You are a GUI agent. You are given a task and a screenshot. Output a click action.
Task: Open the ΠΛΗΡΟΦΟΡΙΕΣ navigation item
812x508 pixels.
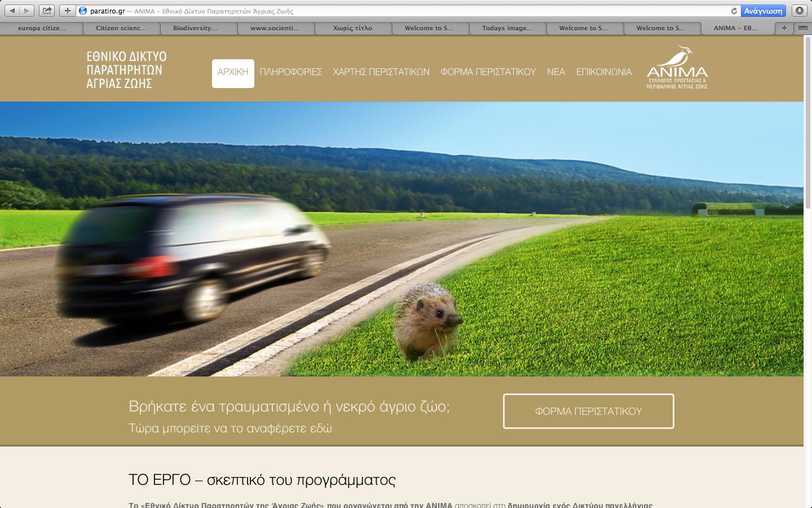[291, 72]
